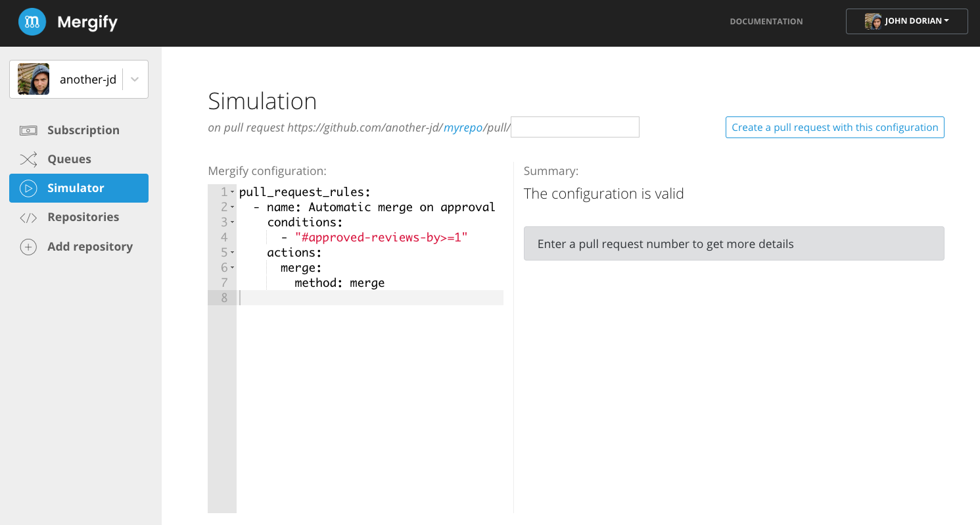Open the another-jd account dropdown chevron
Viewport: 980px width, 525px height.
(135, 80)
